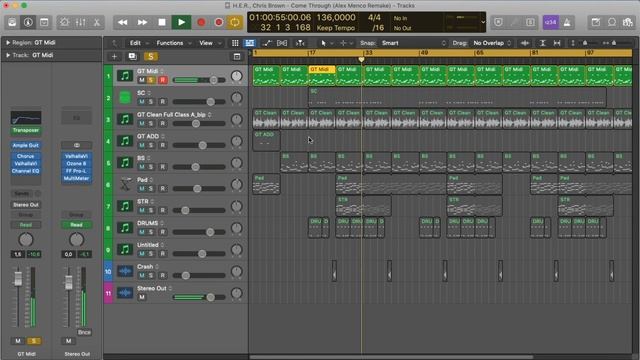Mute the DRUMS track

[141, 232]
